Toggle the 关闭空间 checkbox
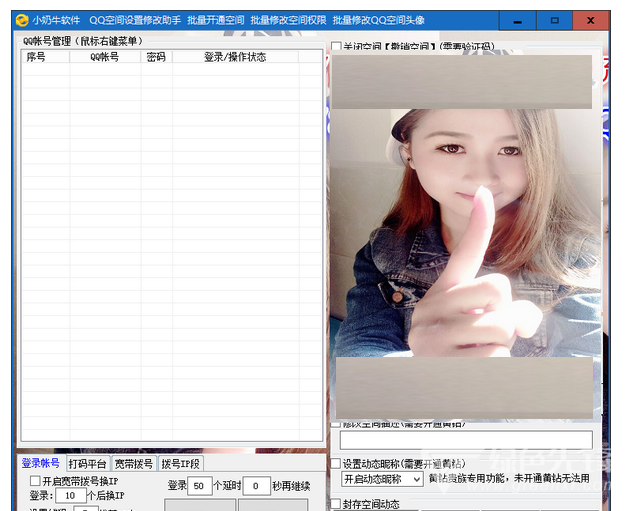 click(336, 46)
